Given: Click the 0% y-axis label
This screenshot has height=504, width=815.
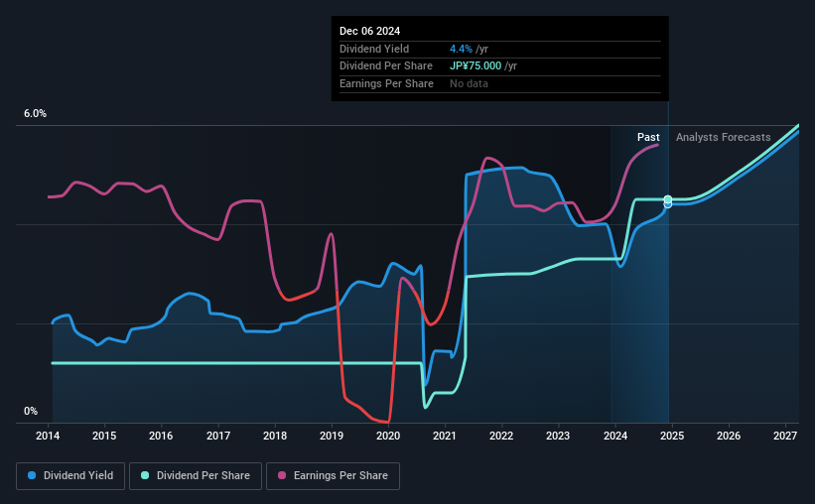Looking at the screenshot, I should 31,411.
